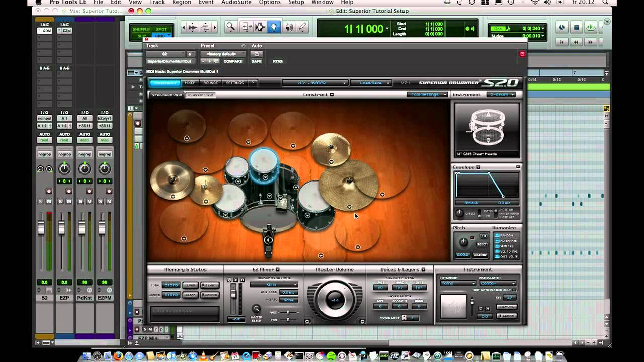Screen dimensions: 644x362
Task: Click the Clear button in Memory & Status
Action: 190,295
